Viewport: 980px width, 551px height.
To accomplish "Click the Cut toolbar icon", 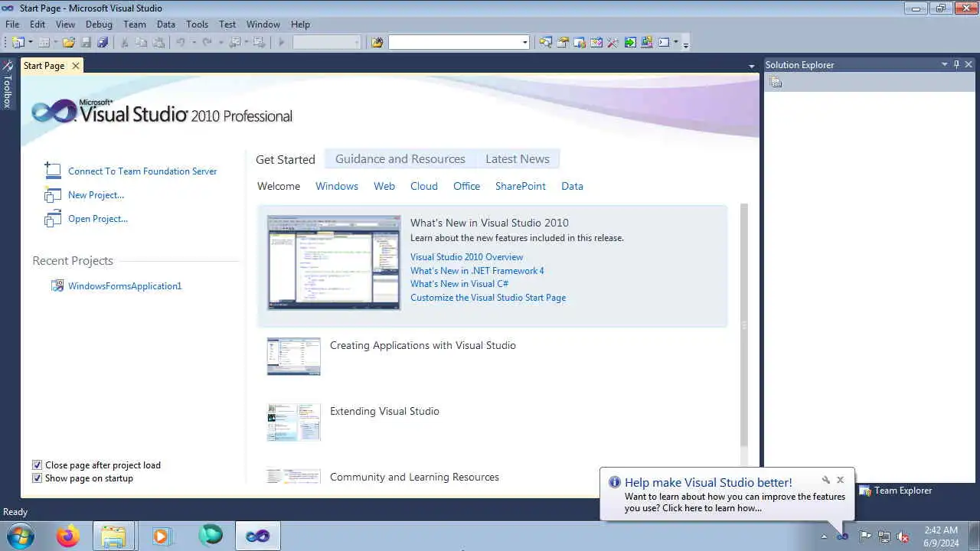I will (x=125, y=43).
